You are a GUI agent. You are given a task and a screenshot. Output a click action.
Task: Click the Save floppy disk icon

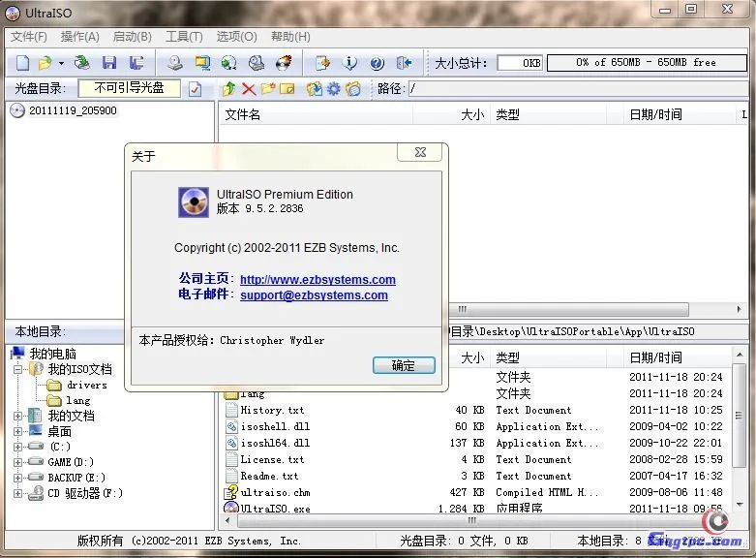tap(108, 63)
